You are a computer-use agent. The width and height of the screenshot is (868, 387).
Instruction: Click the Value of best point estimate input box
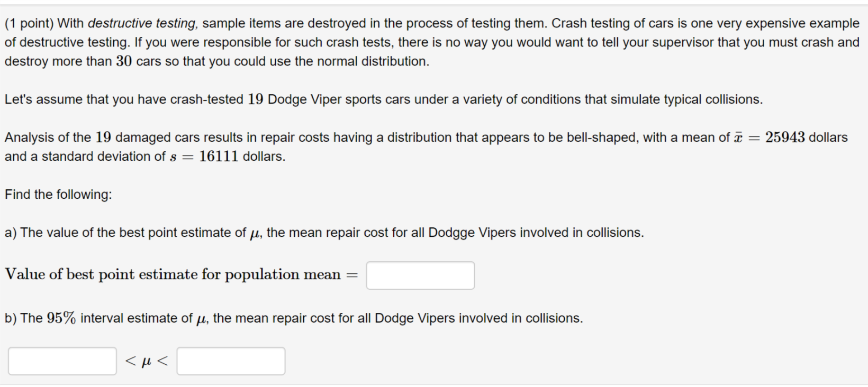coord(421,274)
